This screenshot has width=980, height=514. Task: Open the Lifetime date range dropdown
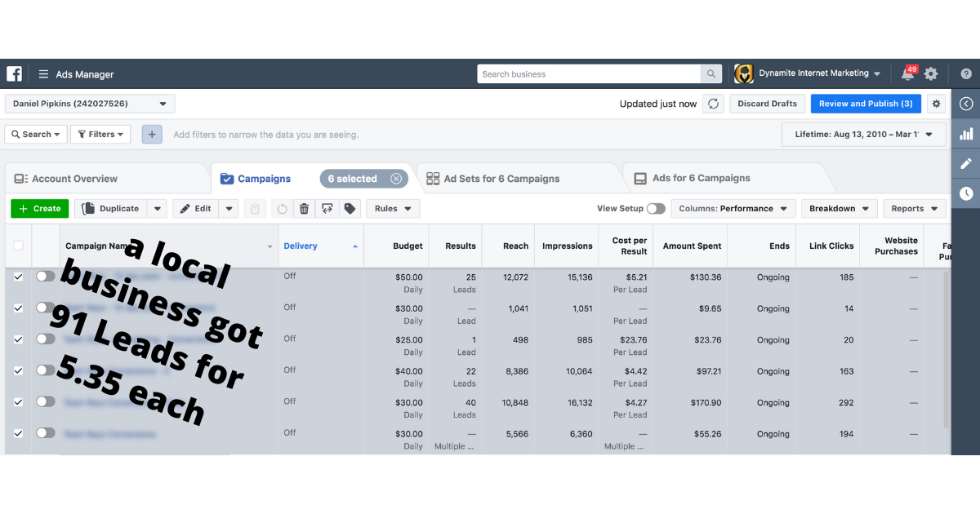click(x=863, y=134)
